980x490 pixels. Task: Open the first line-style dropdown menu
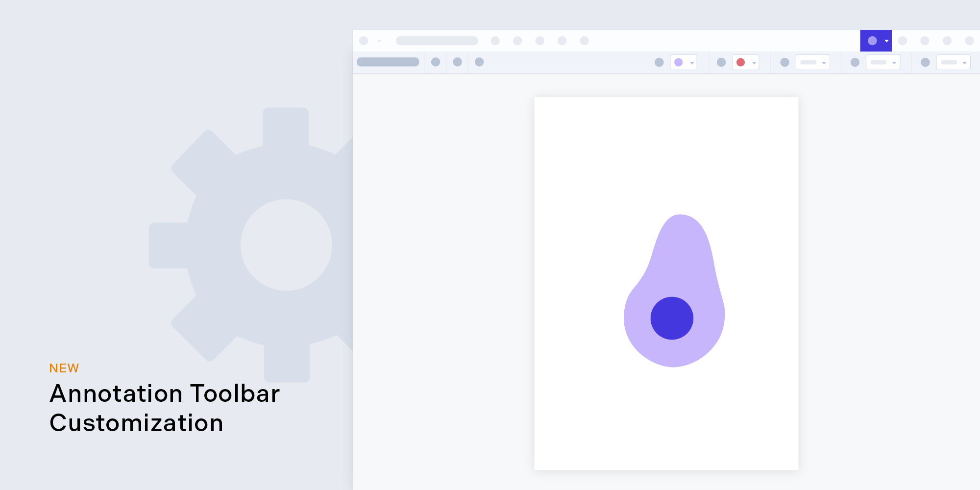tap(813, 62)
